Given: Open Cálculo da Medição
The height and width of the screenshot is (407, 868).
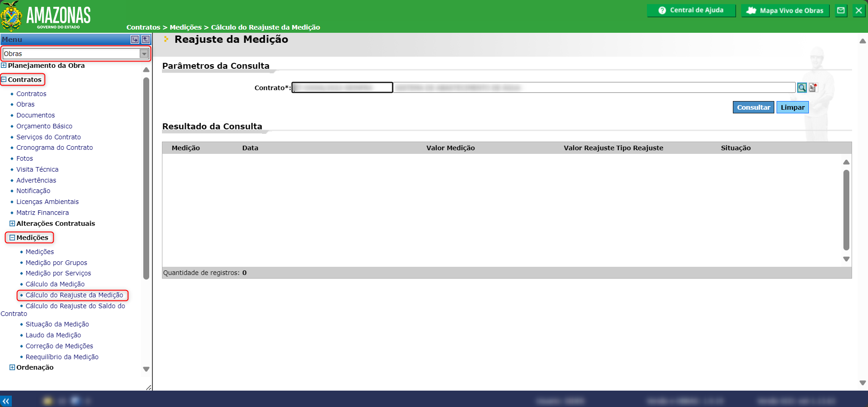Looking at the screenshot, I should (55, 284).
